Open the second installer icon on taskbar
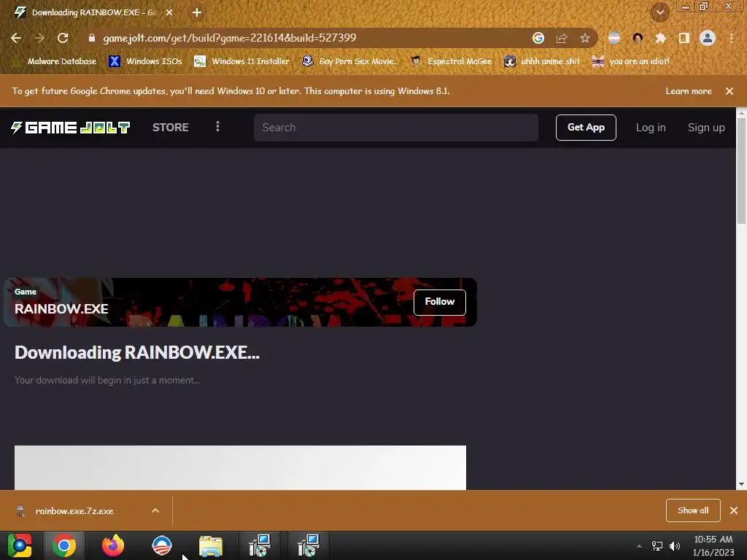747x560 pixels. (308, 545)
